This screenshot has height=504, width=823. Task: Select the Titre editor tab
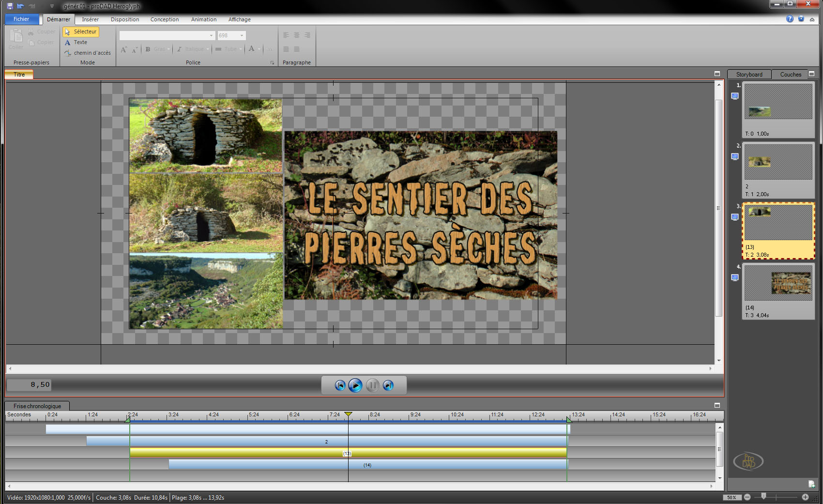pos(19,75)
